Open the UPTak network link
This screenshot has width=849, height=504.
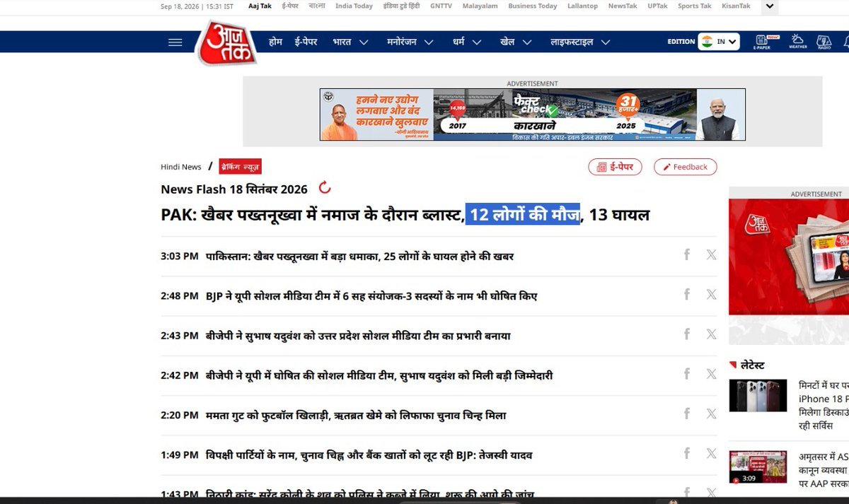(x=657, y=6)
